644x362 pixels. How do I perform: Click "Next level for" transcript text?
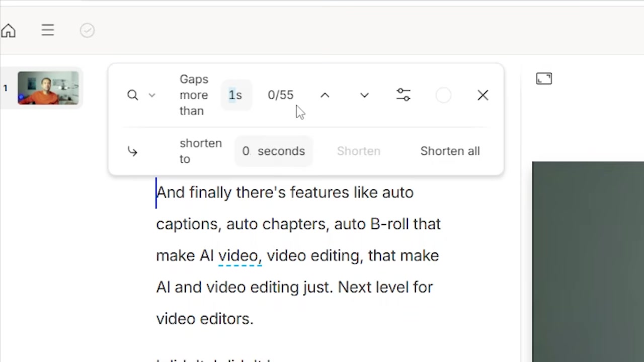click(385, 287)
